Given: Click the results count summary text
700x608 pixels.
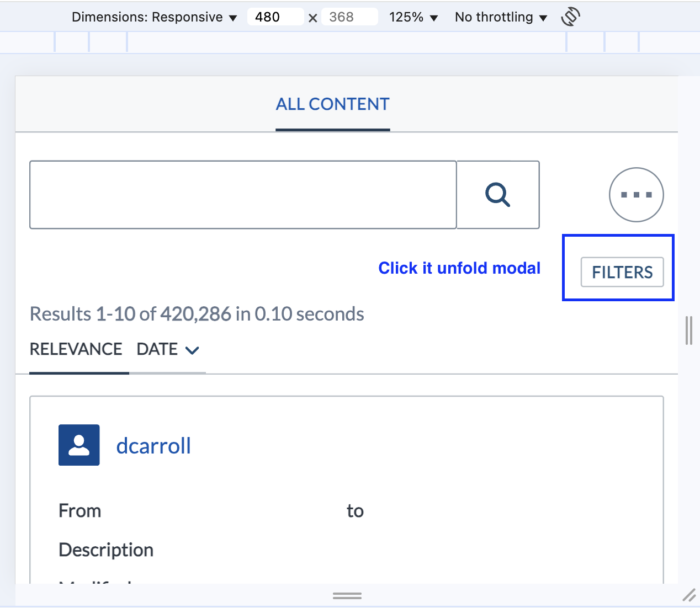Looking at the screenshot, I should coord(197,314).
